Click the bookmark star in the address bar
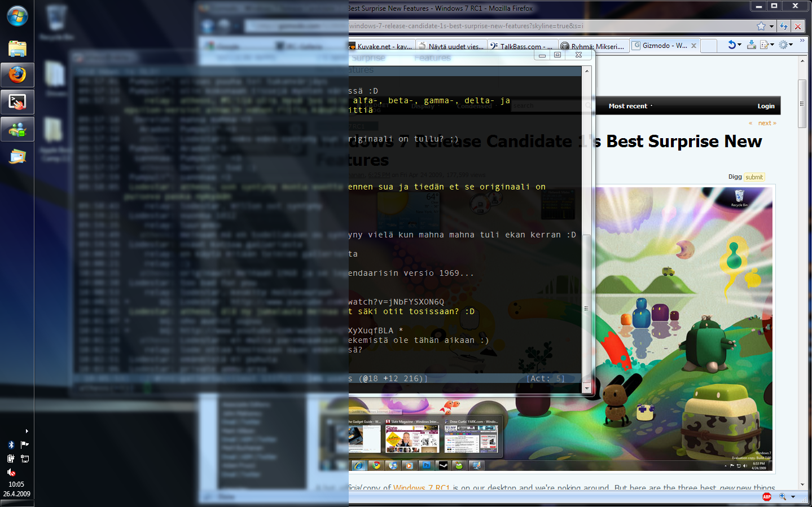The width and height of the screenshot is (812, 507). coord(761,26)
